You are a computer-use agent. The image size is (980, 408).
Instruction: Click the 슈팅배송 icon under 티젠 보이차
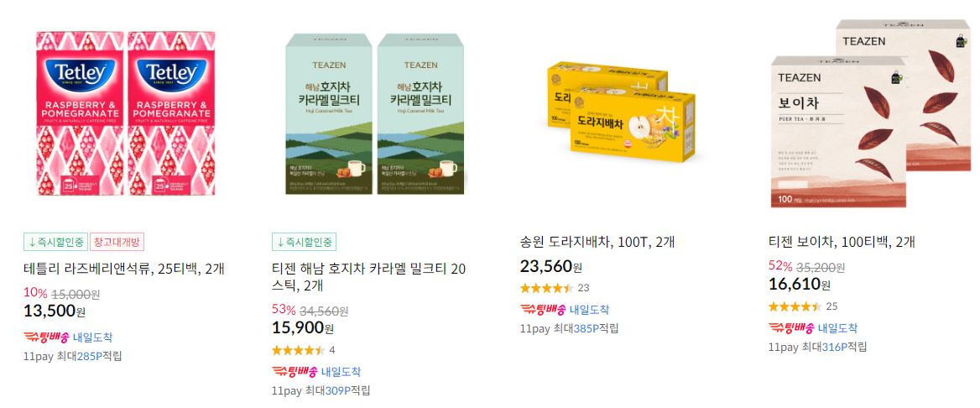(x=790, y=327)
